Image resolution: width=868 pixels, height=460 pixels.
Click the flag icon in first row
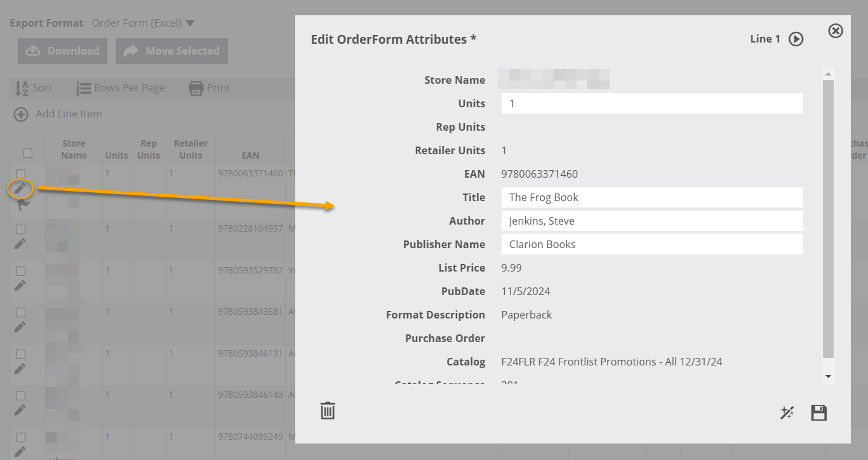[x=23, y=204]
